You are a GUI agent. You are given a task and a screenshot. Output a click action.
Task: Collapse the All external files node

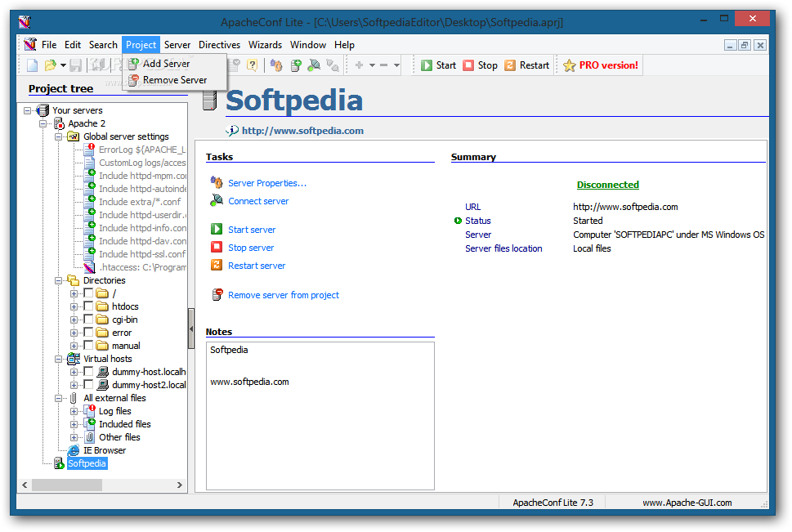(x=59, y=398)
